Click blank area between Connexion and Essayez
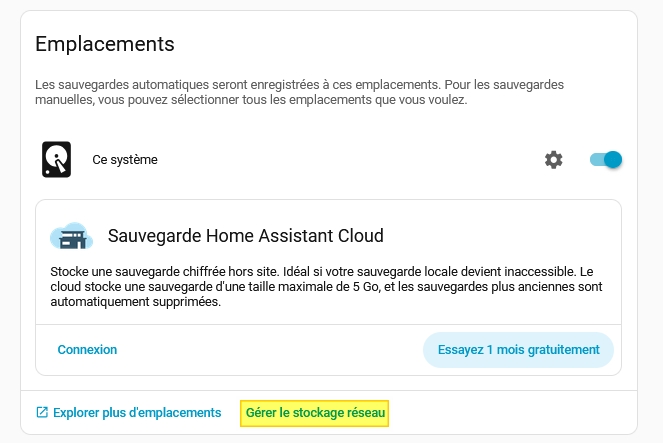The width and height of the screenshot is (663, 443). point(270,350)
